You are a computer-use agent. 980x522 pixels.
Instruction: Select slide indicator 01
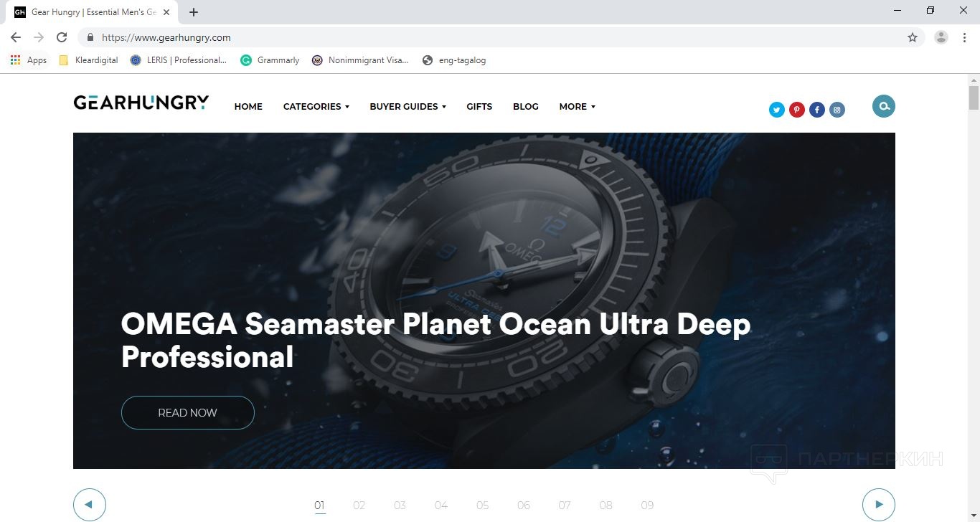320,506
